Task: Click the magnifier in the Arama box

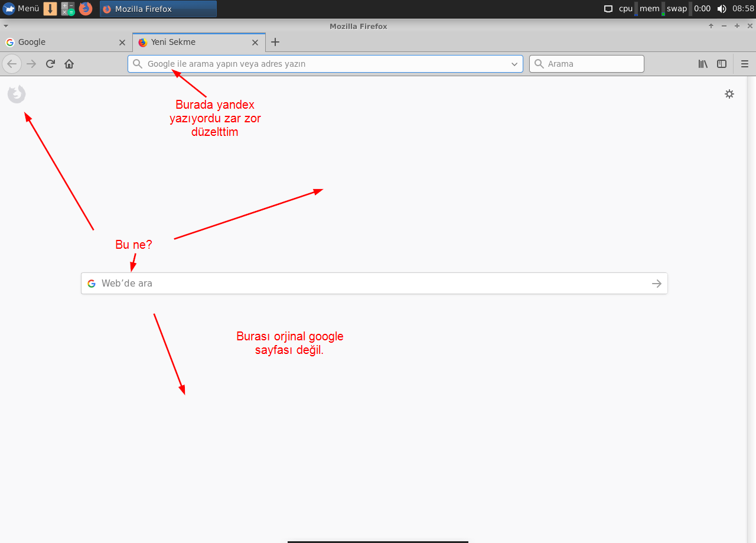Action: pos(539,64)
